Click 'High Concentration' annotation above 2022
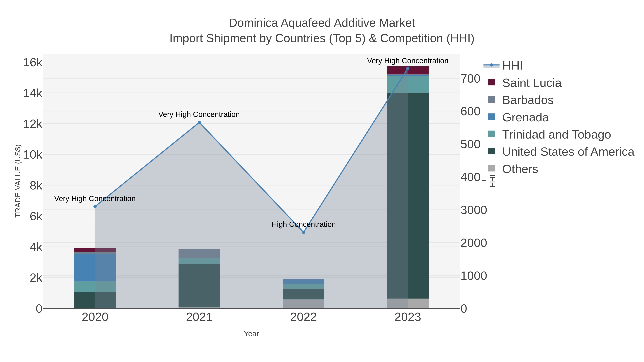This screenshot has width=644, height=362. coord(304,224)
